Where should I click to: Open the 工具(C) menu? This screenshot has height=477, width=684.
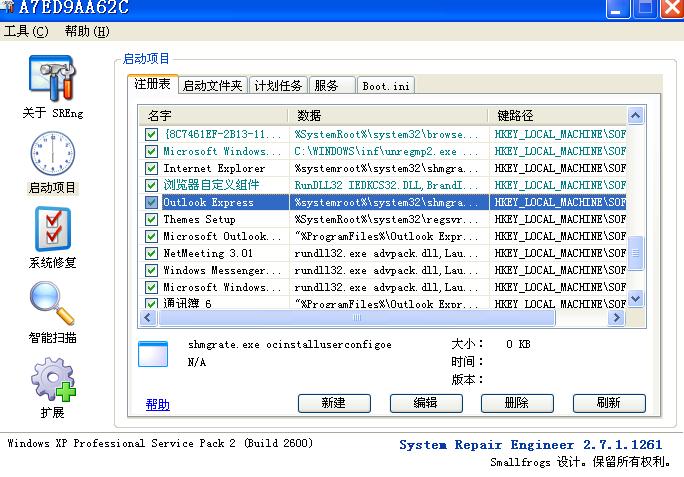pyautogui.click(x=26, y=31)
